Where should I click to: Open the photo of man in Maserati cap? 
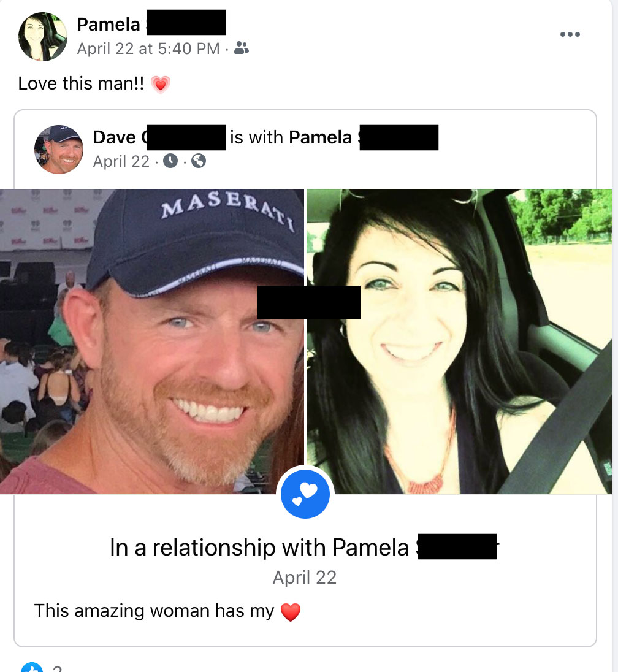point(151,341)
